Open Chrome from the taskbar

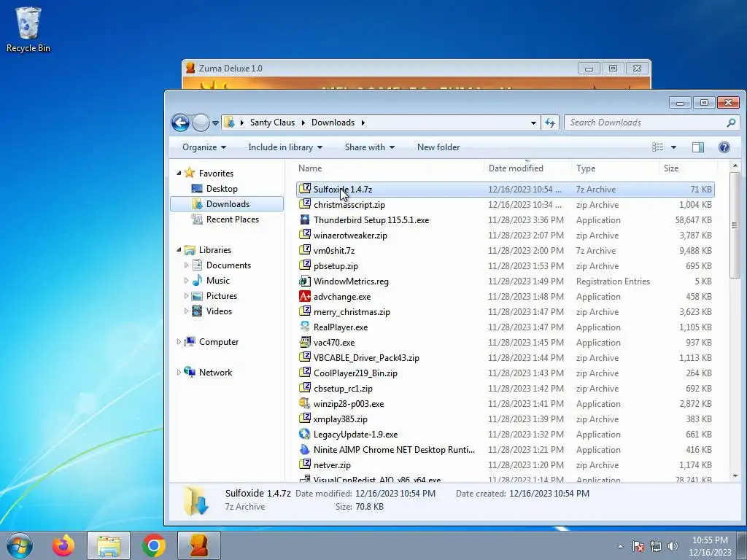click(153, 545)
